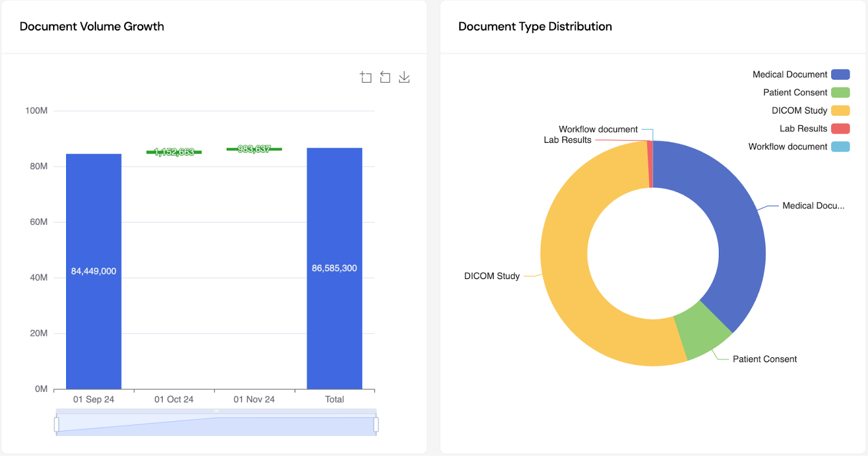Image resolution: width=868 pixels, height=456 pixels.
Task: Toggle Patient Consent legend series
Action: click(x=806, y=92)
